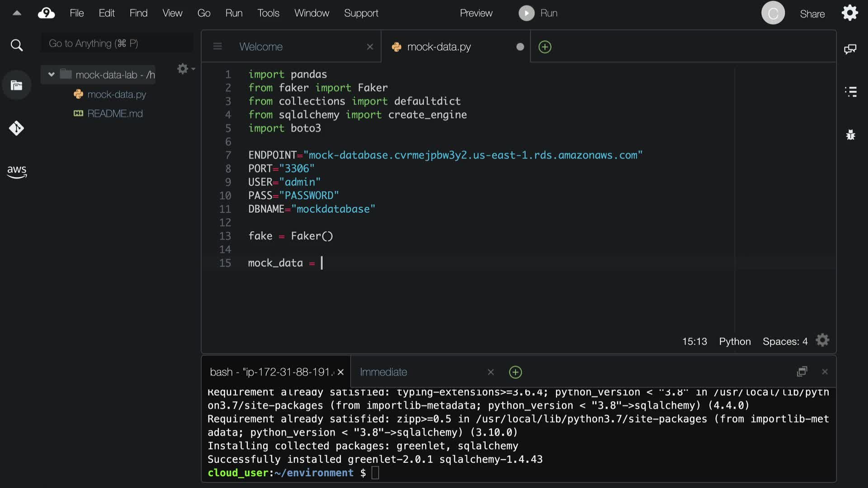Click the Run button
Viewport: 868px width, 488px height.
point(538,13)
